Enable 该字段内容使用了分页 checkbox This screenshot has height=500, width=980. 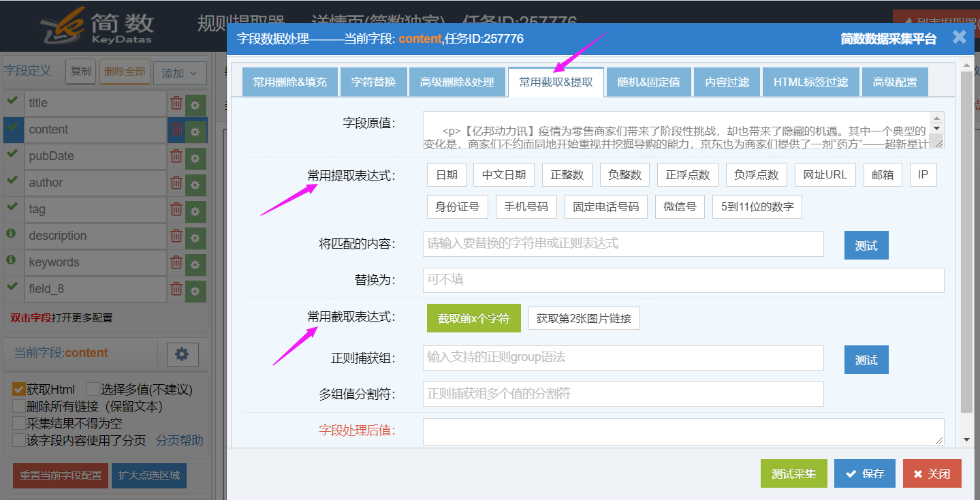19,441
